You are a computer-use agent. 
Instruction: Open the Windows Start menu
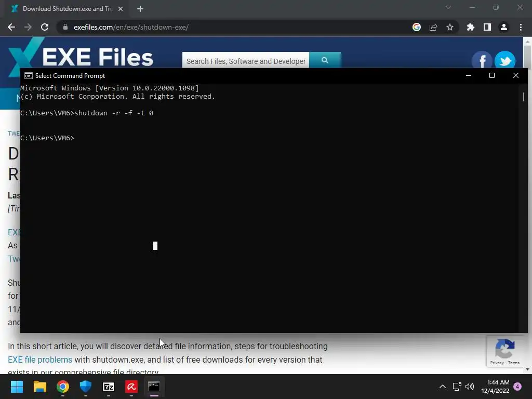17,387
